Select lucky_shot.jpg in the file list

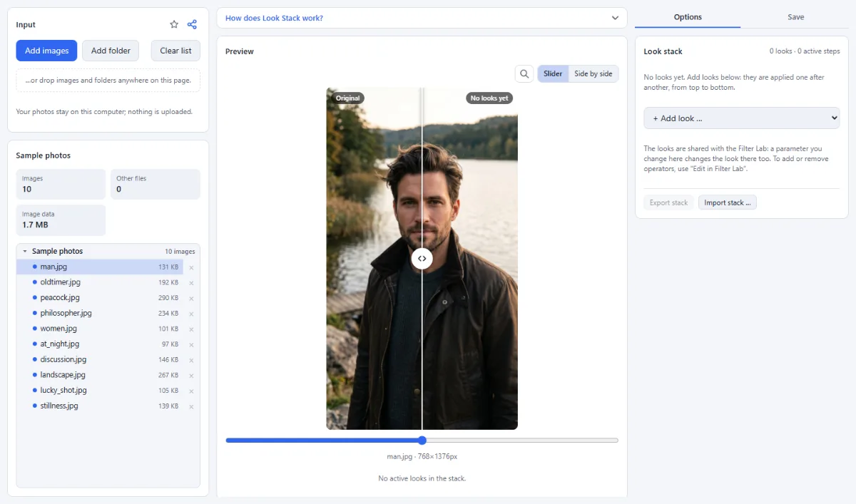tap(100, 391)
